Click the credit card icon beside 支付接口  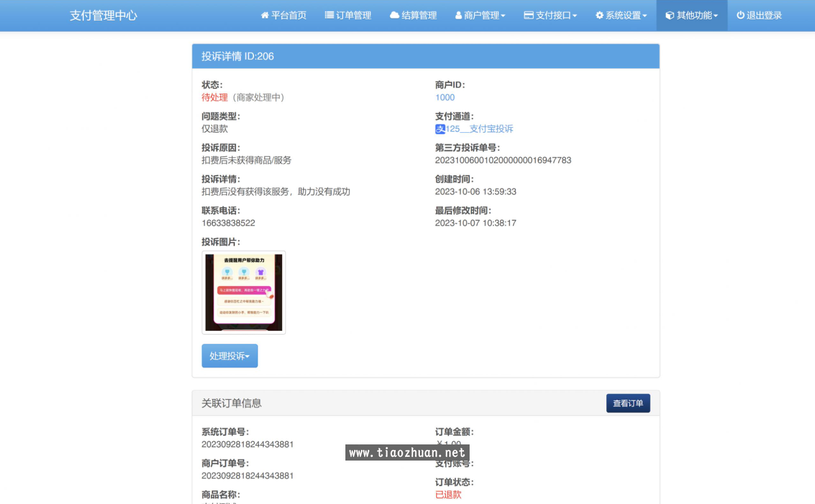(x=529, y=16)
